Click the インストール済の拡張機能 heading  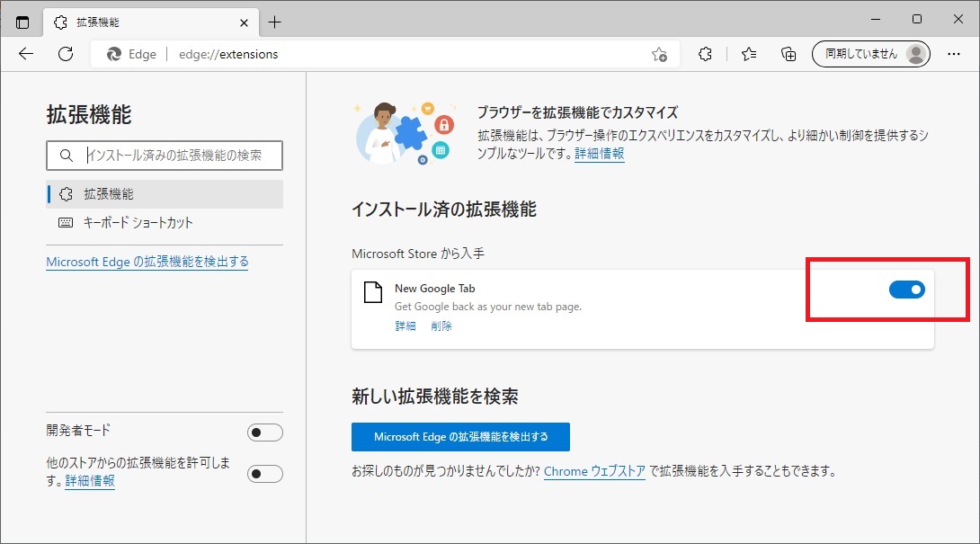(444, 209)
